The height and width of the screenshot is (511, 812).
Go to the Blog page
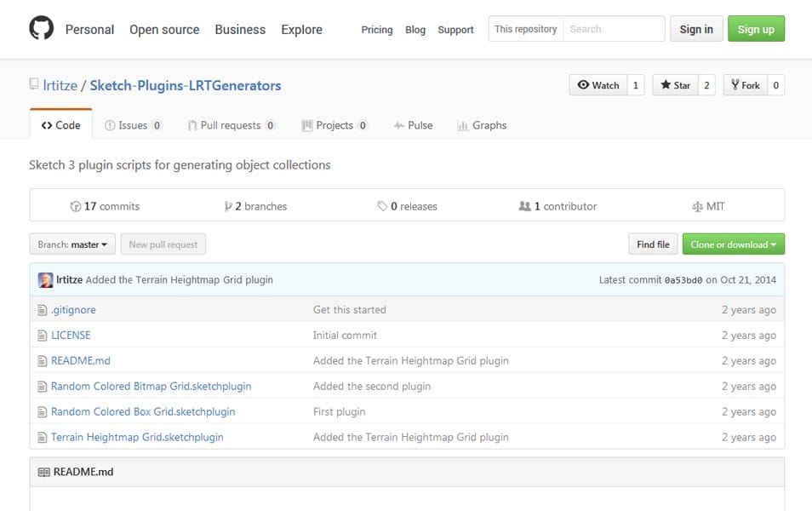pyautogui.click(x=415, y=30)
